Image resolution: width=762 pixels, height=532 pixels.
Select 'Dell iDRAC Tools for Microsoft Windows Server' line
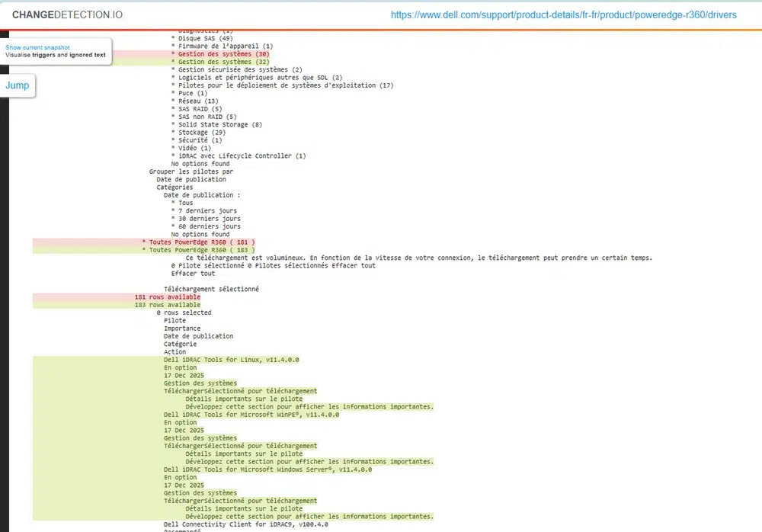(267, 470)
